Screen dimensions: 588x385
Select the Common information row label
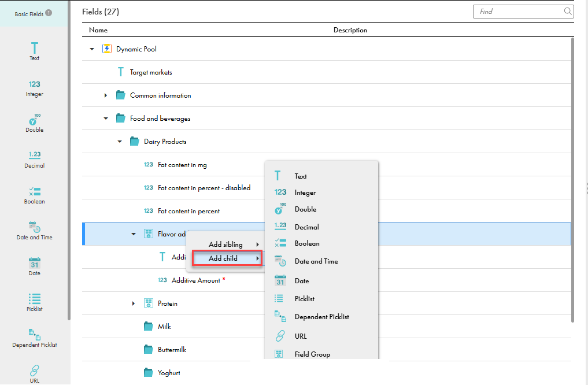pyautogui.click(x=161, y=95)
